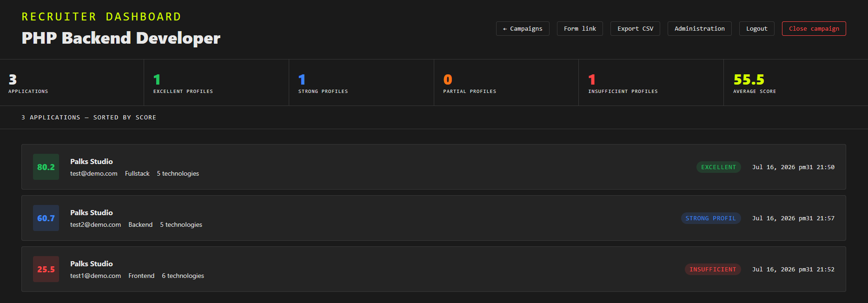Viewport: 868px width, 303px height.
Task: Open the Administration page
Action: (x=699, y=28)
